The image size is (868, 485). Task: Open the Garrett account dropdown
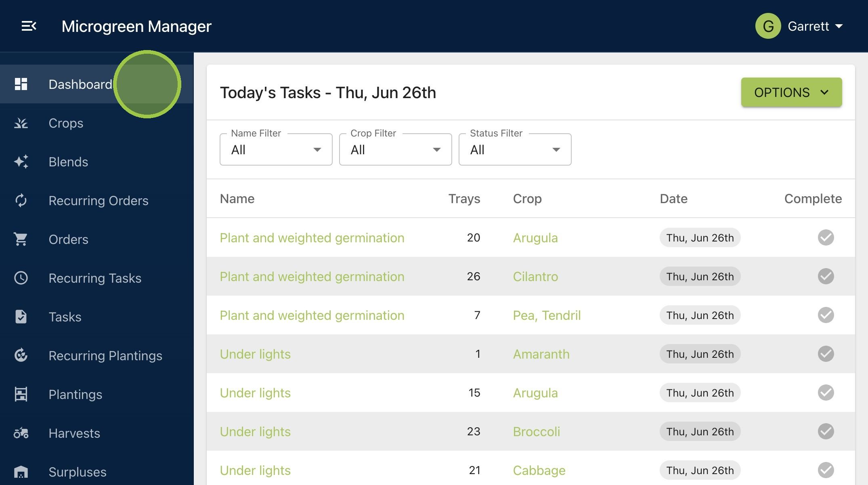(815, 26)
